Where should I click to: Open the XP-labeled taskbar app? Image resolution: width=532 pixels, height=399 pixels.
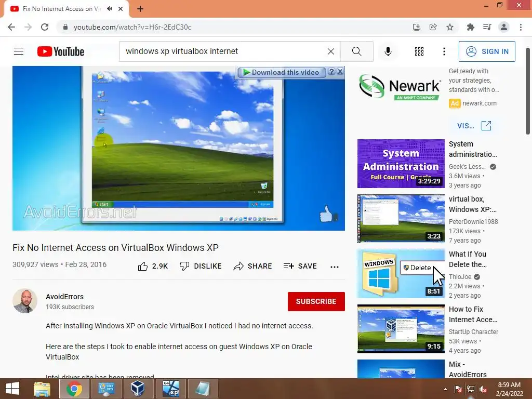[170, 389]
